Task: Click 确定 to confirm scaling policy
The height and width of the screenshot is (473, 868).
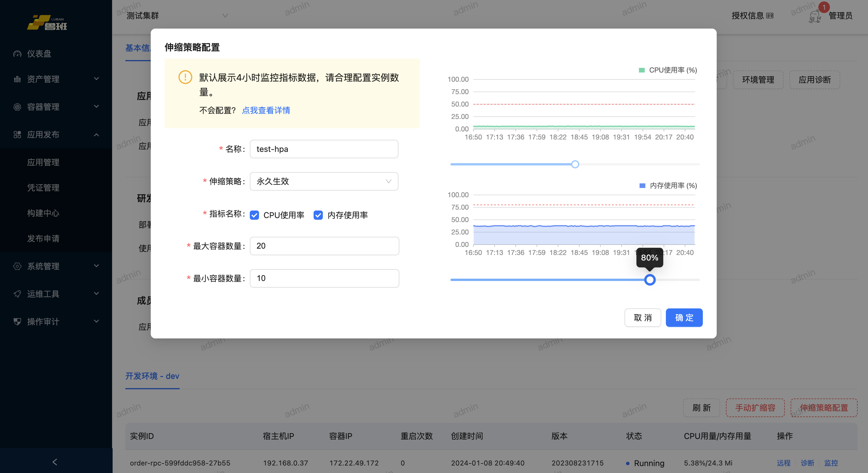Action: tap(684, 317)
